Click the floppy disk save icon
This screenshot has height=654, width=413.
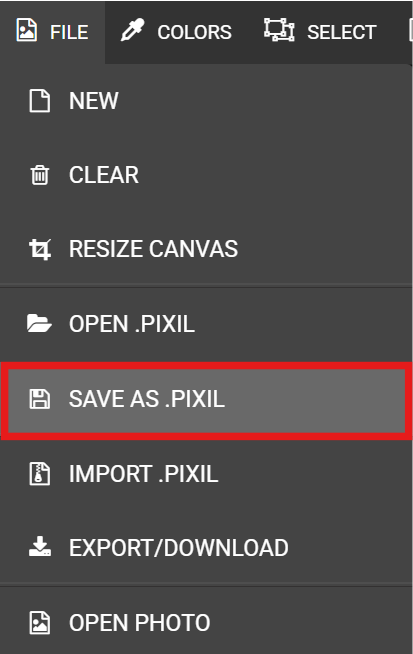pyautogui.click(x=40, y=399)
